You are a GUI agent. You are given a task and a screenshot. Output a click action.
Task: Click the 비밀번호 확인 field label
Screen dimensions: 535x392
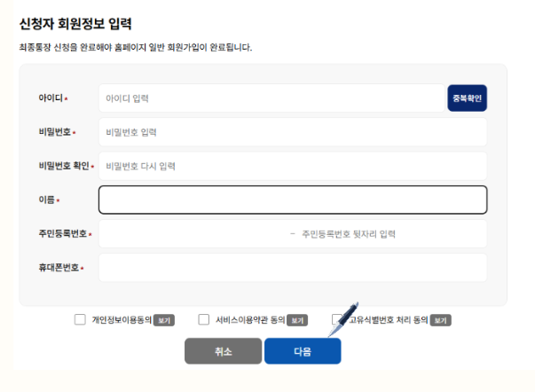pyautogui.click(x=64, y=166)
